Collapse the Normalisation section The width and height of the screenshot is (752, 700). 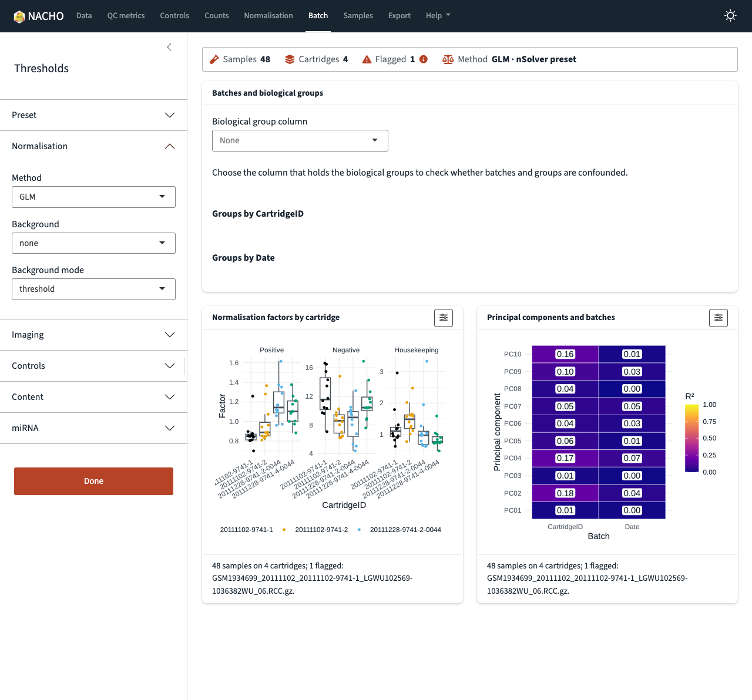[x=93, y=146]
